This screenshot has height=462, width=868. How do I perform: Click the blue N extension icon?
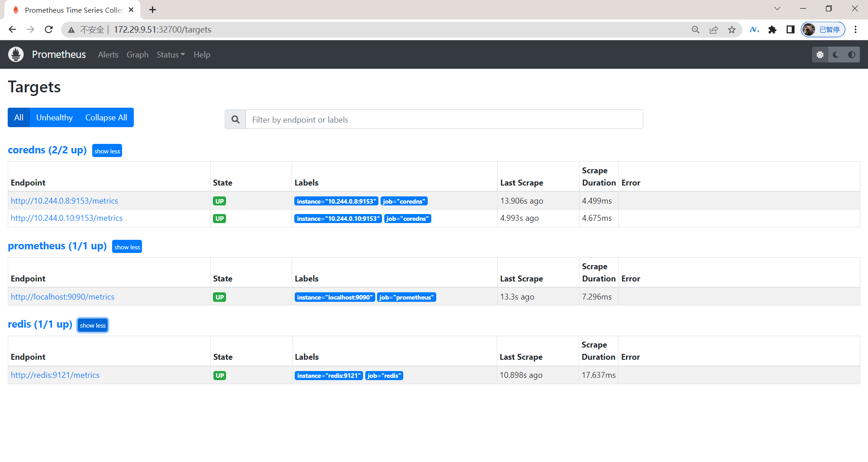click(754, 29)
